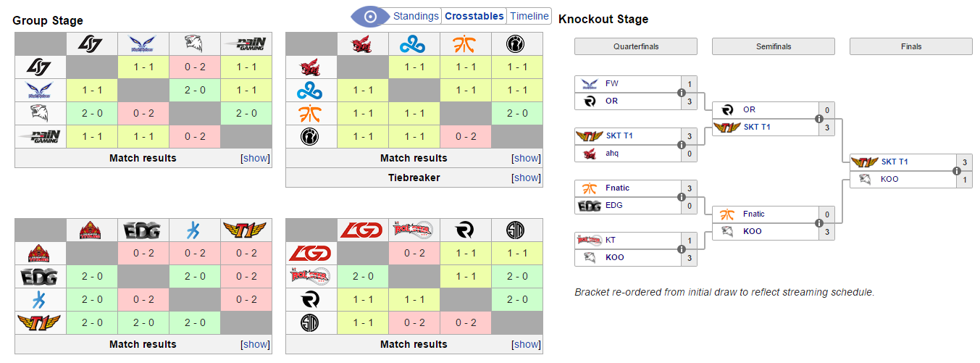Click the Quarterfinals bracket header
The height and width of the screenshot is (363, 980).
(x=635, y=46)
